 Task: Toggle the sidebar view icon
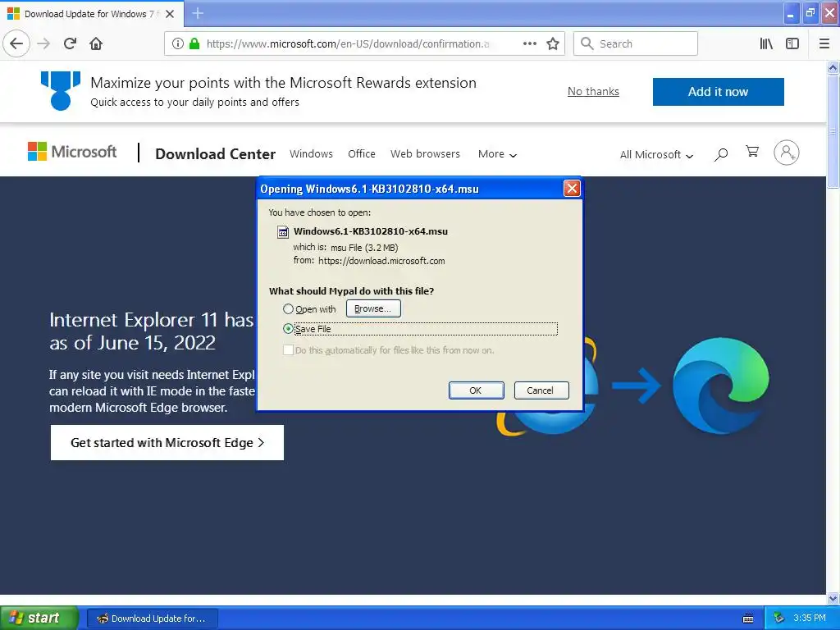coord(792,44)
